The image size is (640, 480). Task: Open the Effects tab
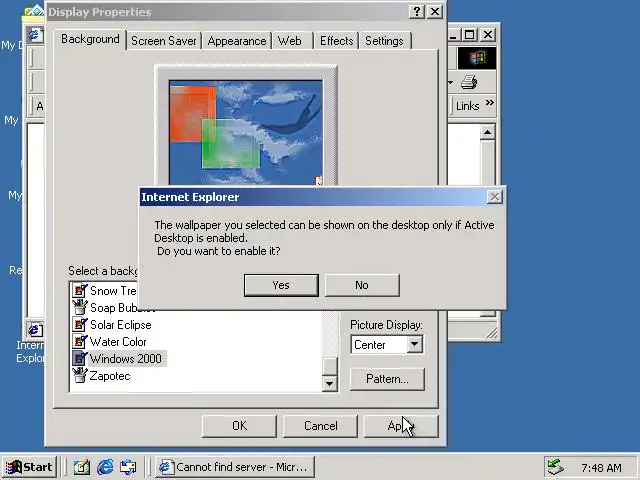pos(336,41)
